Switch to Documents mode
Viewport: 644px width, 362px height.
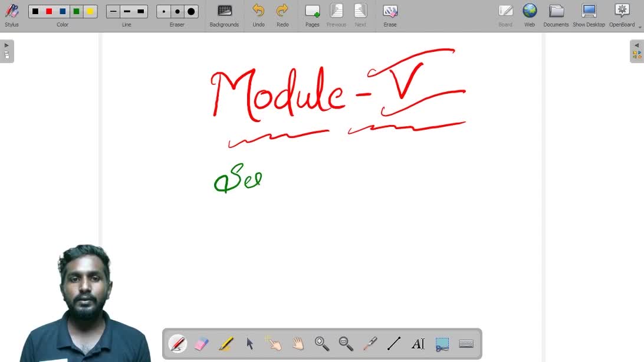coord(556,15)
